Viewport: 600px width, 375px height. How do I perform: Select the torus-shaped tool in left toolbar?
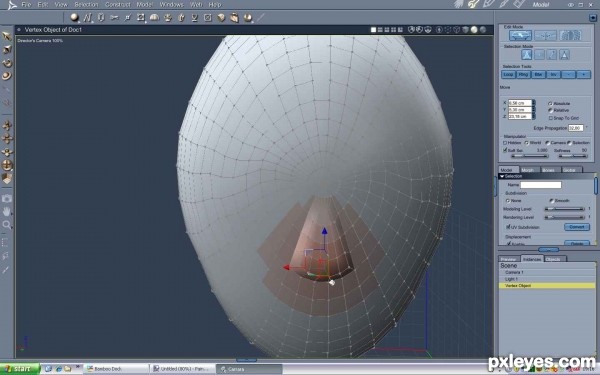click(7, 76)
